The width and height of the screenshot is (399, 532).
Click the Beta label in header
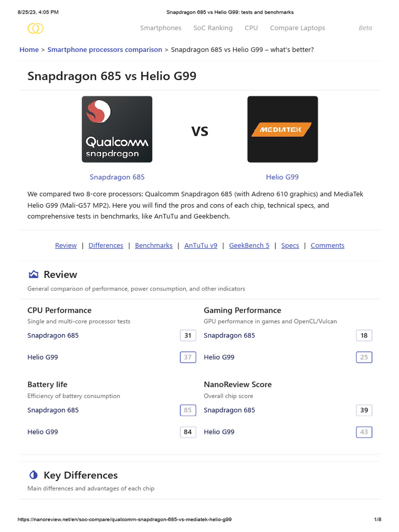(365, 28)
